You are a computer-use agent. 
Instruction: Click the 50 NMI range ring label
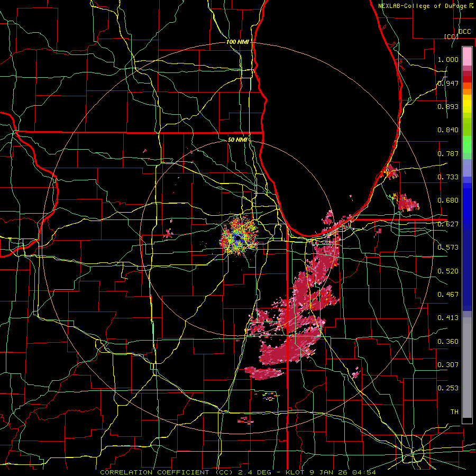tap(237, 140)
